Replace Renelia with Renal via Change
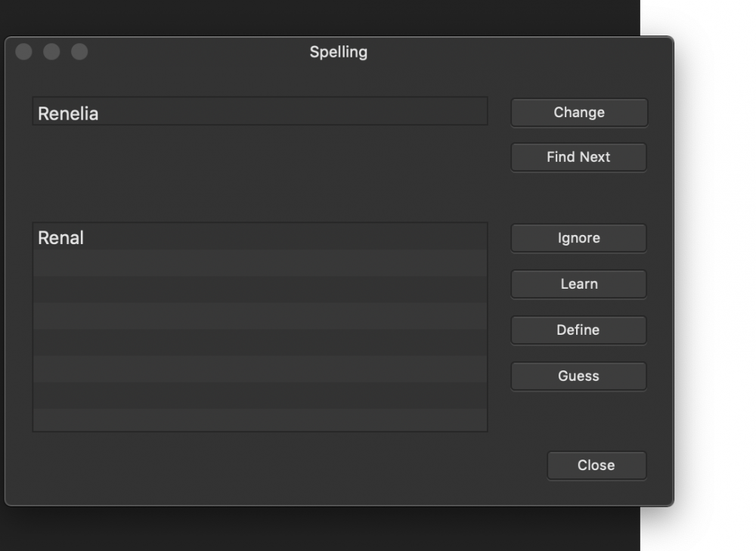756x551 pixels. tap(578, 112)
